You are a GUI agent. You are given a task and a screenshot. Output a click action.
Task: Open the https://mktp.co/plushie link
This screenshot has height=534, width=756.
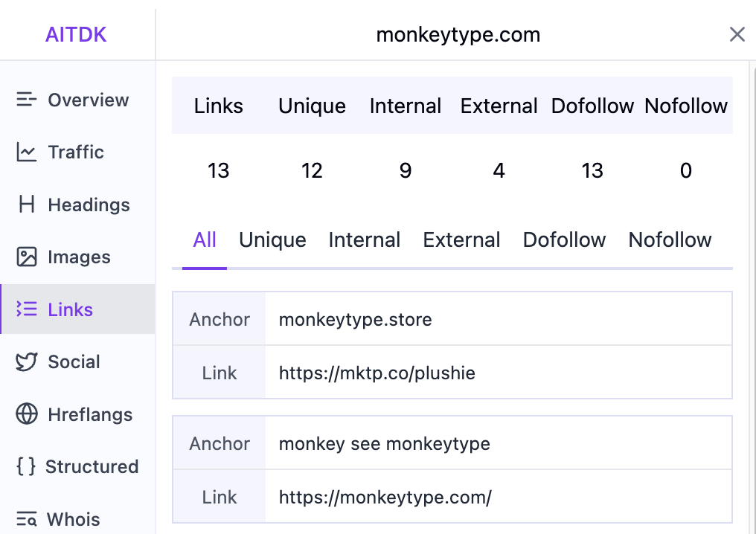[x=377, y=373]
